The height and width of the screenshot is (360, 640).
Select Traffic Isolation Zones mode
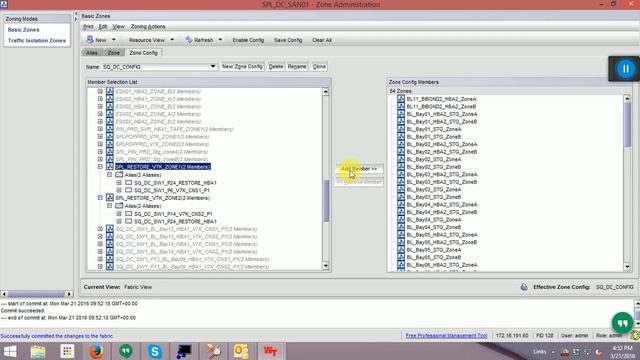(x=37, y=40)
